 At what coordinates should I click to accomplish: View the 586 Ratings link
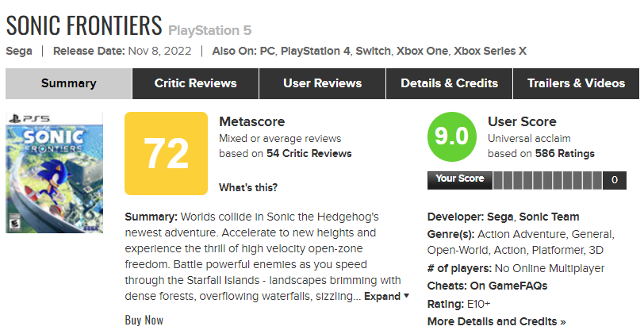tap(565, 153)
